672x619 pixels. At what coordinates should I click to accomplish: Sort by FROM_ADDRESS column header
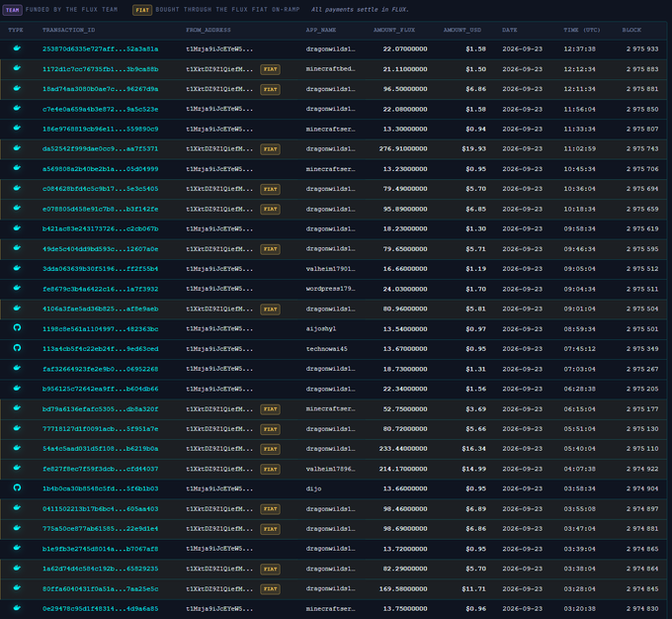pos(209,30)
